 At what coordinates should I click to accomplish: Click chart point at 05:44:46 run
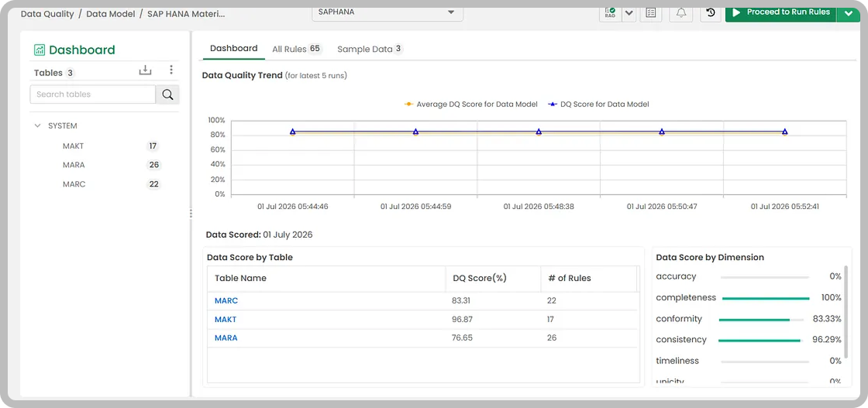tap(293, 132)
